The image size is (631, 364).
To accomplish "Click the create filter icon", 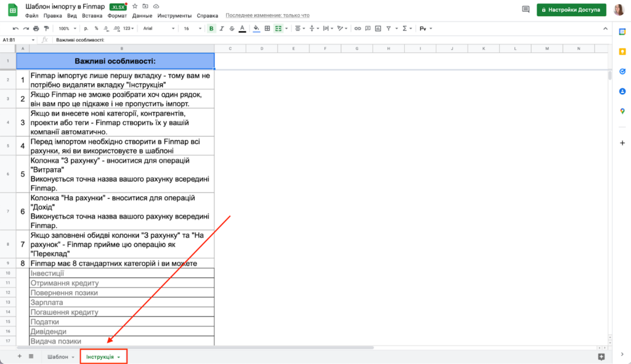I will coord(389,28).
